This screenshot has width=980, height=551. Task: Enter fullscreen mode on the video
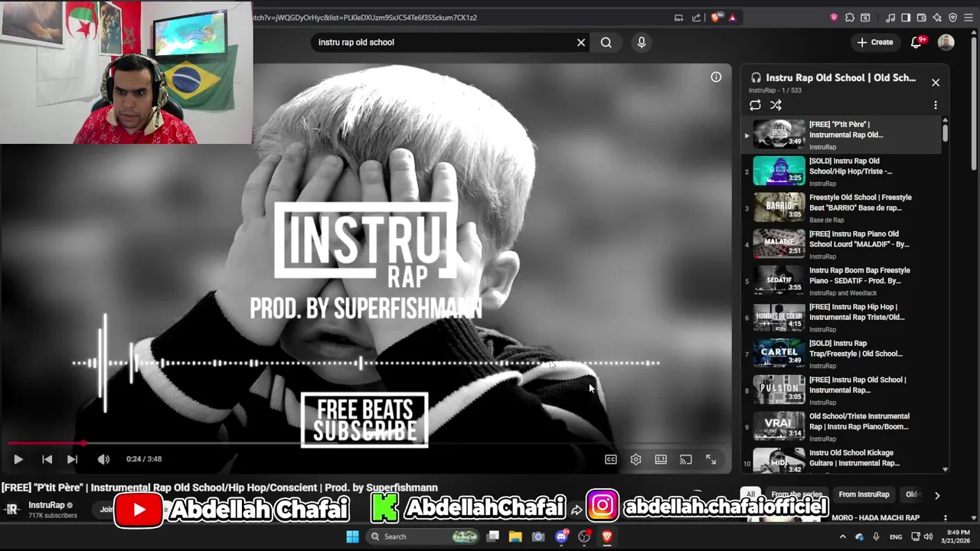[x=711, y=459]
